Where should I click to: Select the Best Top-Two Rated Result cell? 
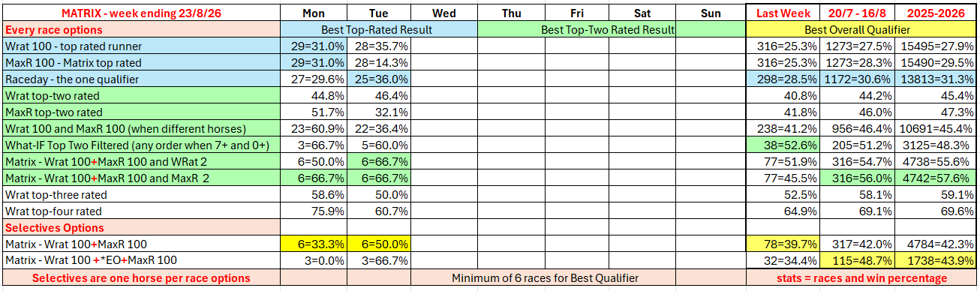[x=608, y=30]
